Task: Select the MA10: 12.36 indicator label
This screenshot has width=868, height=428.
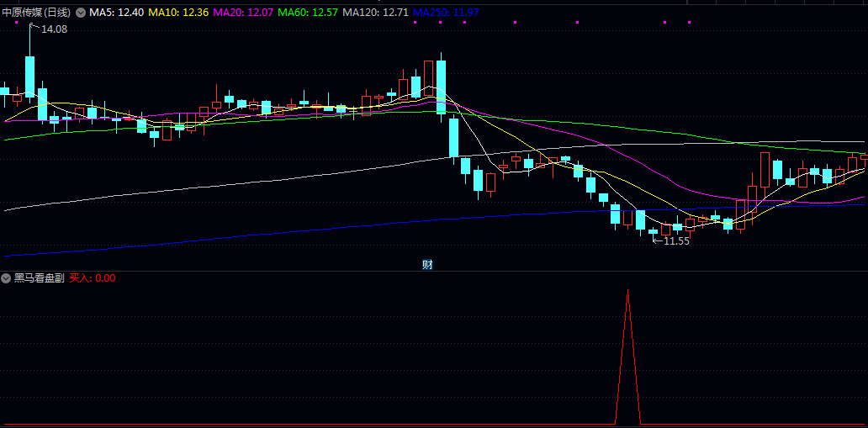Action: tap(179, 13)
